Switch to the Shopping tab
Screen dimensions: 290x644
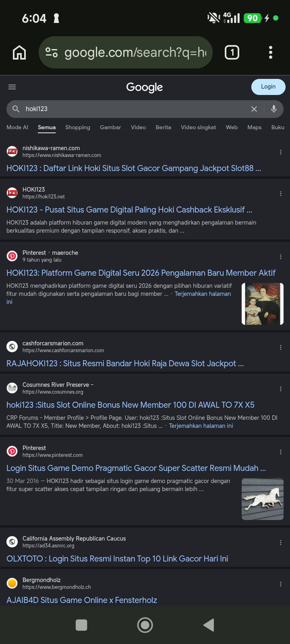click(78, 127)
